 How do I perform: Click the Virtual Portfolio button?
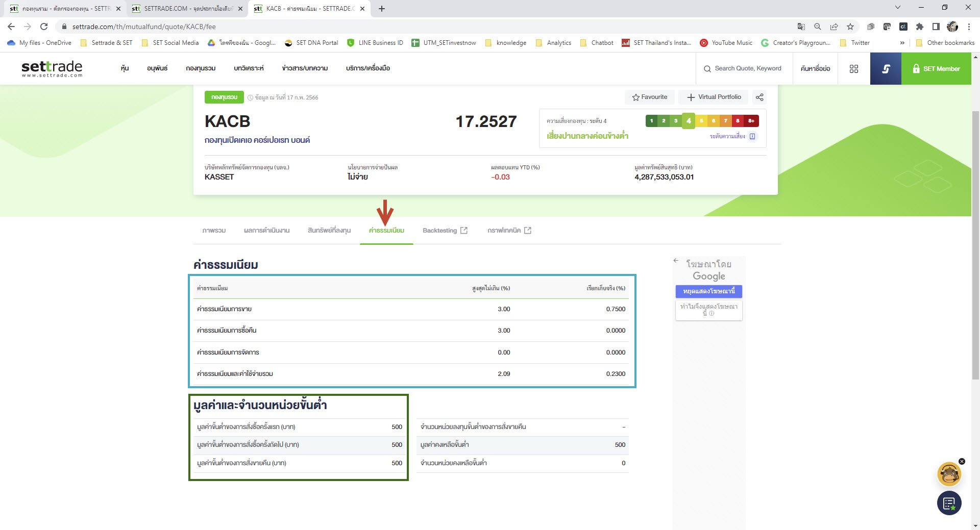click(713, 97)
